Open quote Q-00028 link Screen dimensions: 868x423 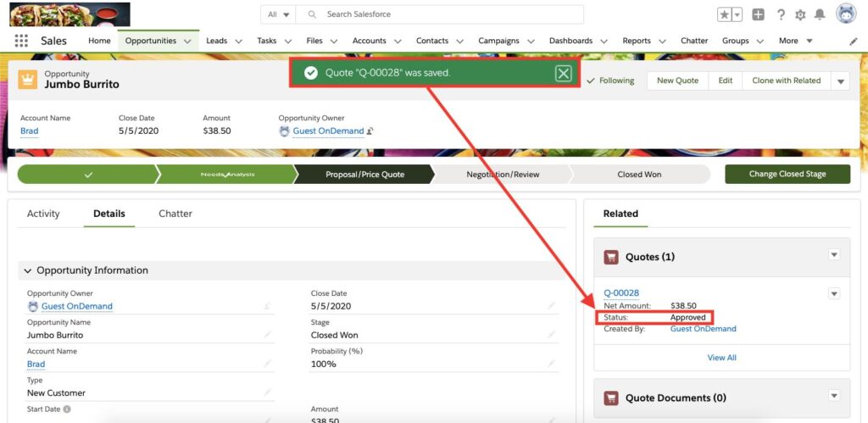(621, 293)
